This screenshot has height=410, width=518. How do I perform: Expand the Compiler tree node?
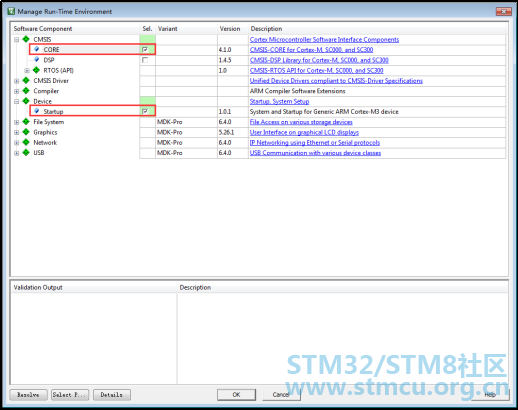coord(16,91)
